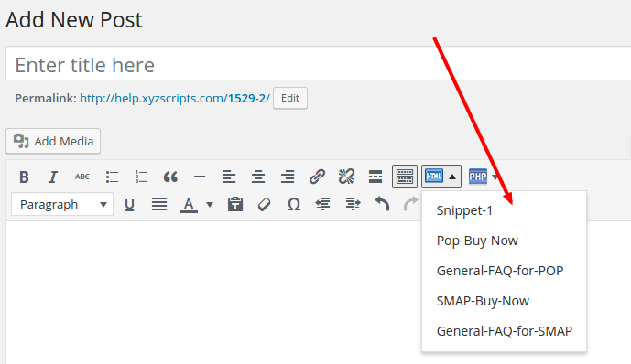The width and height of the screenshot is (631, 364).
Task: Click the Add Media button
Action: point(53,141)
